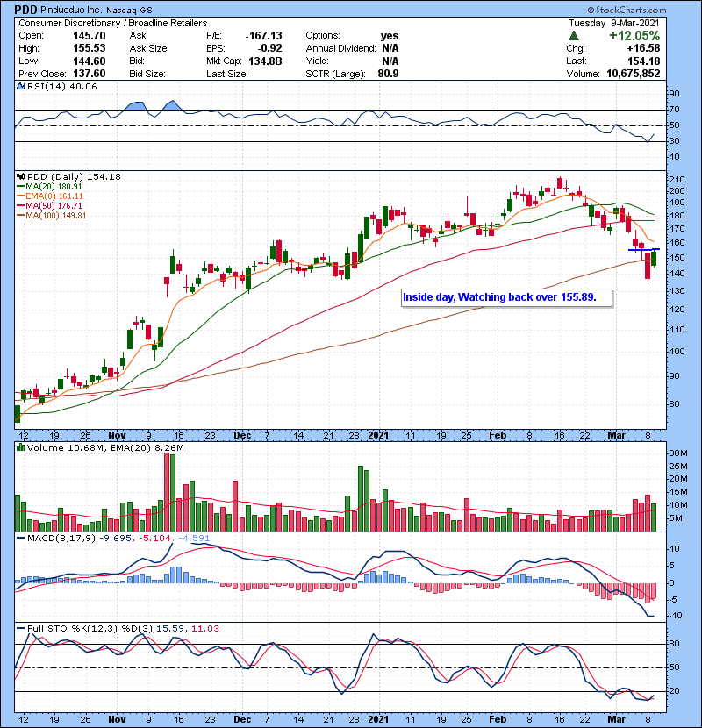Click the Mkt Cap value 134.8B
The height and width of the screenshot is (728, 702).
point(265,61)
